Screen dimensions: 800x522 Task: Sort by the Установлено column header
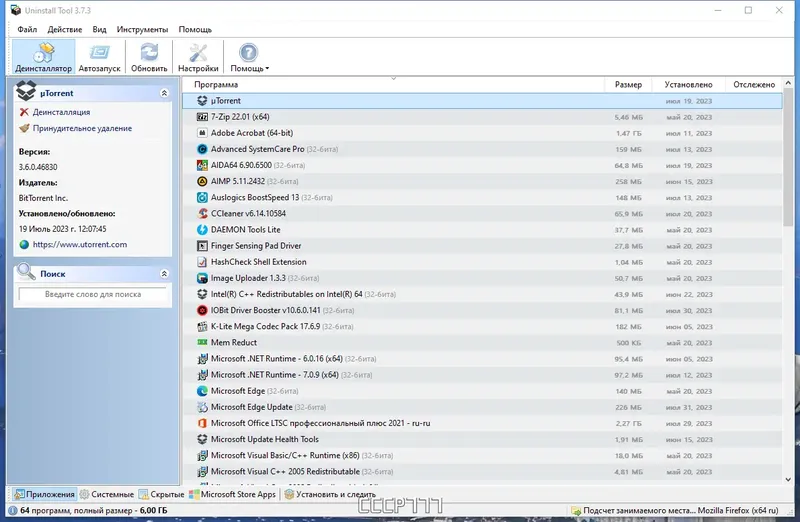click(x=688, y=85)
